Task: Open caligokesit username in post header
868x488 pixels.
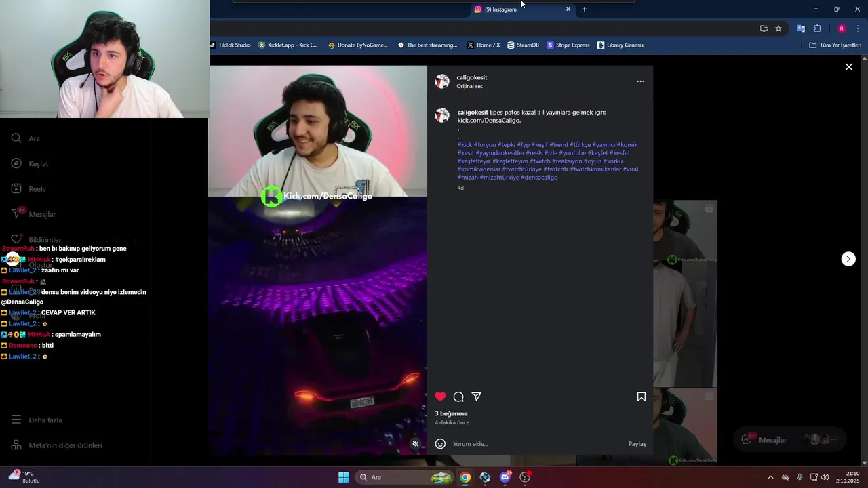Action: point(472,77)
